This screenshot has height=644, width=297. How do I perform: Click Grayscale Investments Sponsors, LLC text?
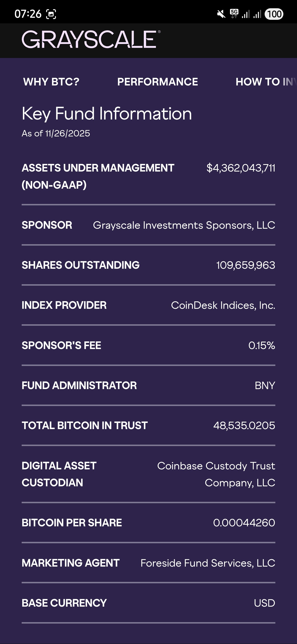(x=184, y=225)
